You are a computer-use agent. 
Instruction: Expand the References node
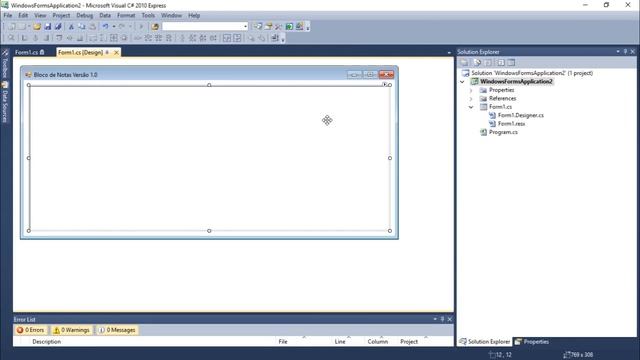point(471,98)
